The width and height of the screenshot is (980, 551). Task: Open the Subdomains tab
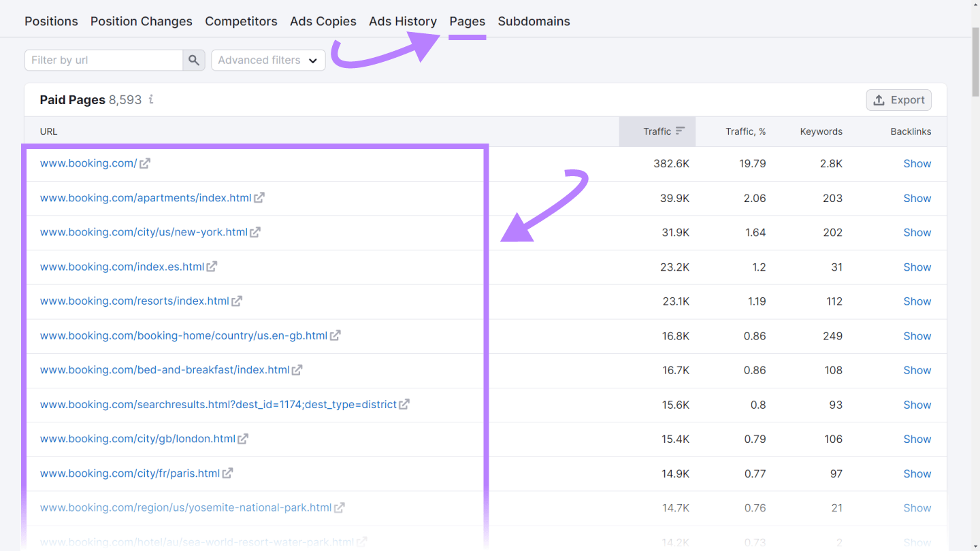click(x=534, y=21)
